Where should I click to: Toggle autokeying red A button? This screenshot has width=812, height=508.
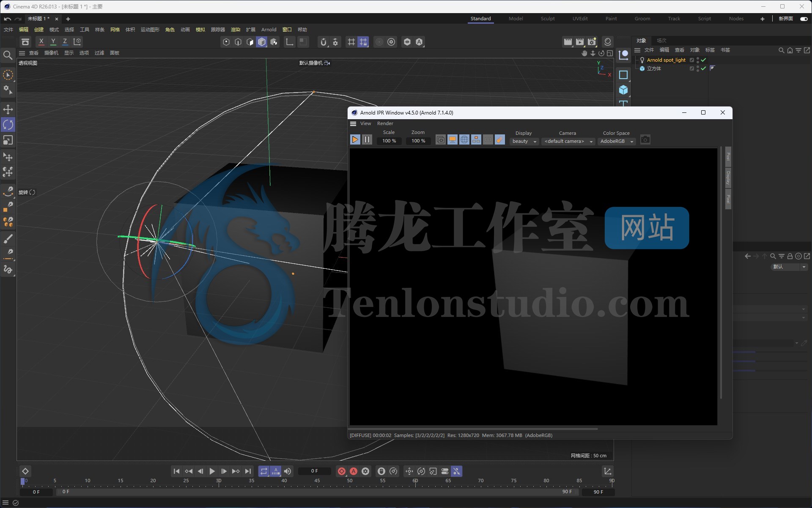tap(354, 471)
